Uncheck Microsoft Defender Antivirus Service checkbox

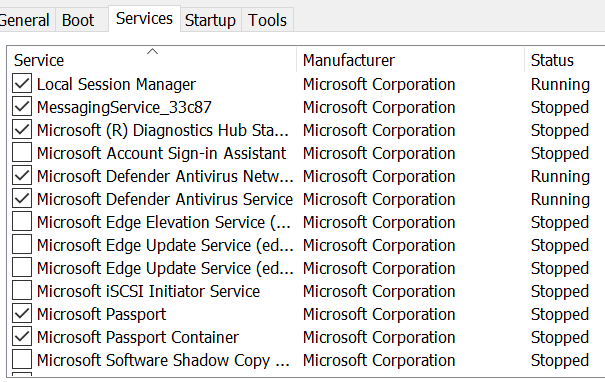point(22,199)
